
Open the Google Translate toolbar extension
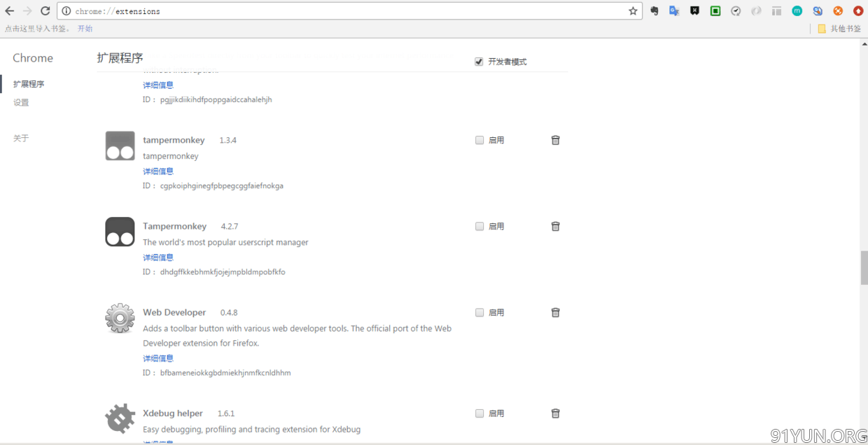pos(674,11)
